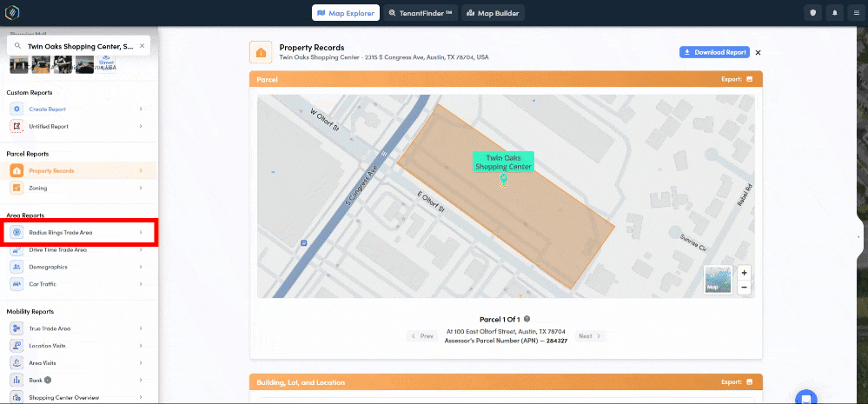This screenshot has height=404, width=868.
Task: Click the Demographics people icon
Action: tap(17, 268)
